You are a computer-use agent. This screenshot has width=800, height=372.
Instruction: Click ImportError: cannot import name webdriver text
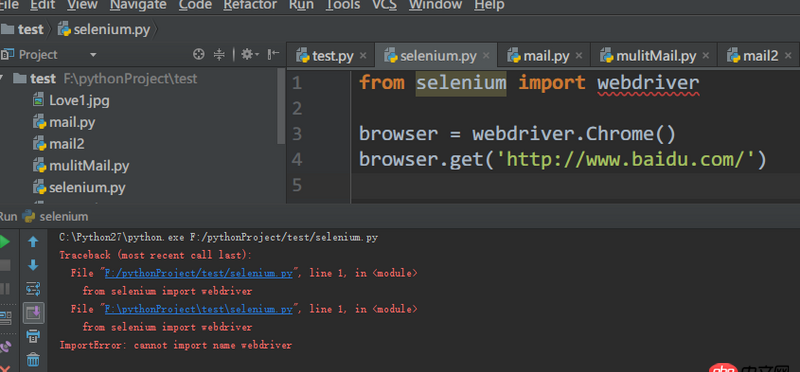(x=176, y=345)
